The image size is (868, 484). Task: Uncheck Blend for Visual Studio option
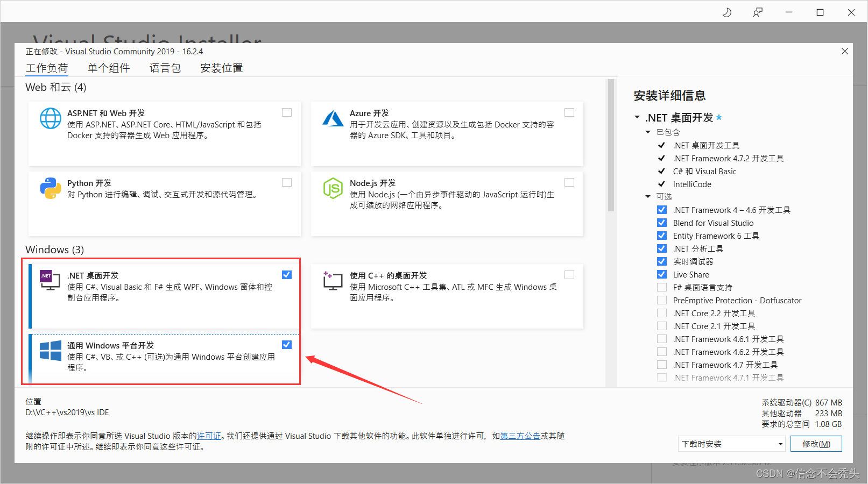coord(662,223)
